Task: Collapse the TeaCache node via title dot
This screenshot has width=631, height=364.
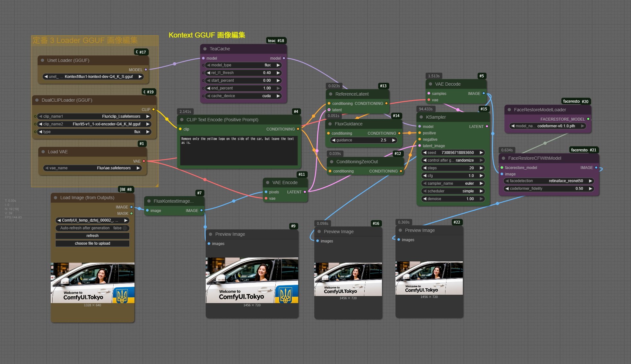Action: [205, 49]
